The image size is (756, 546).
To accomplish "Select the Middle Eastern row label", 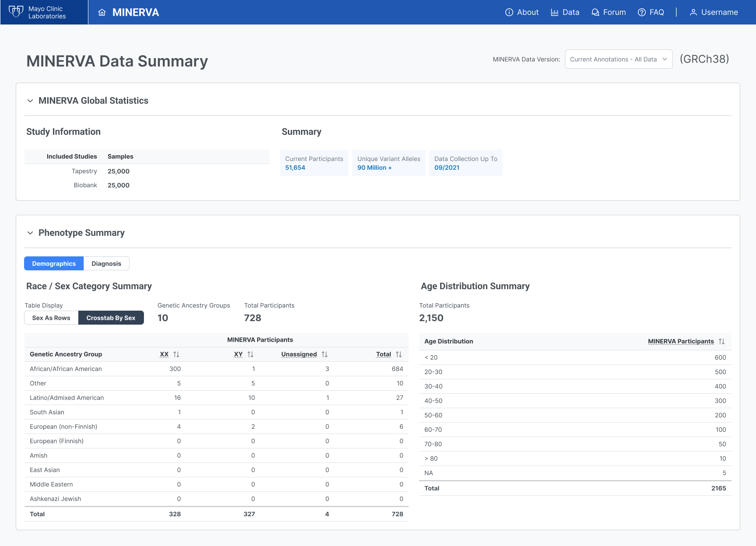I will (51, 484).
